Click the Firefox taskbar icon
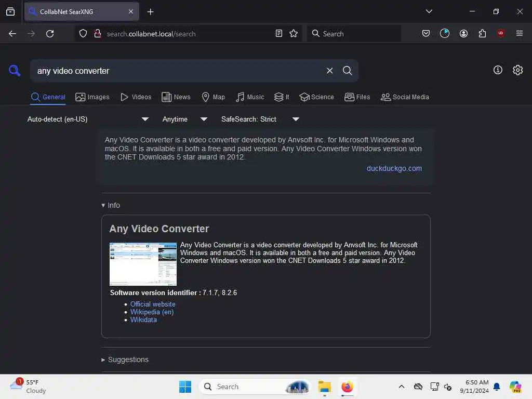532x399 pixels. click(x=347, y=387)
